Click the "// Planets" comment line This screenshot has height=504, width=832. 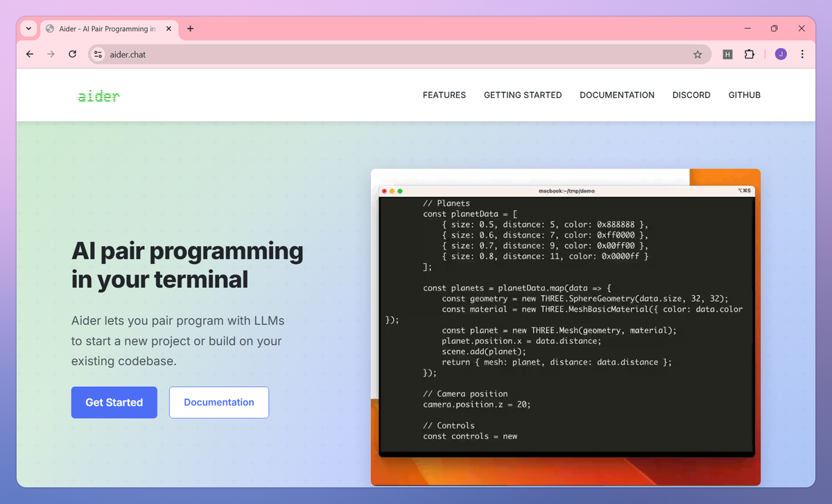coord(447,204)
